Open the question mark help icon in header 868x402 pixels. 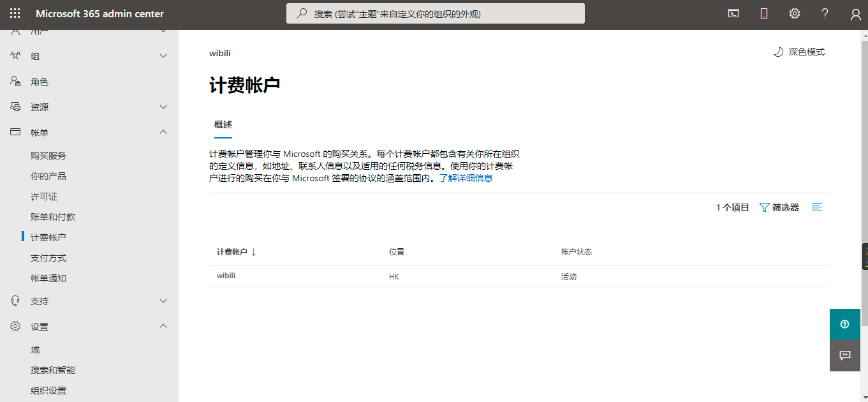(825, 13)
